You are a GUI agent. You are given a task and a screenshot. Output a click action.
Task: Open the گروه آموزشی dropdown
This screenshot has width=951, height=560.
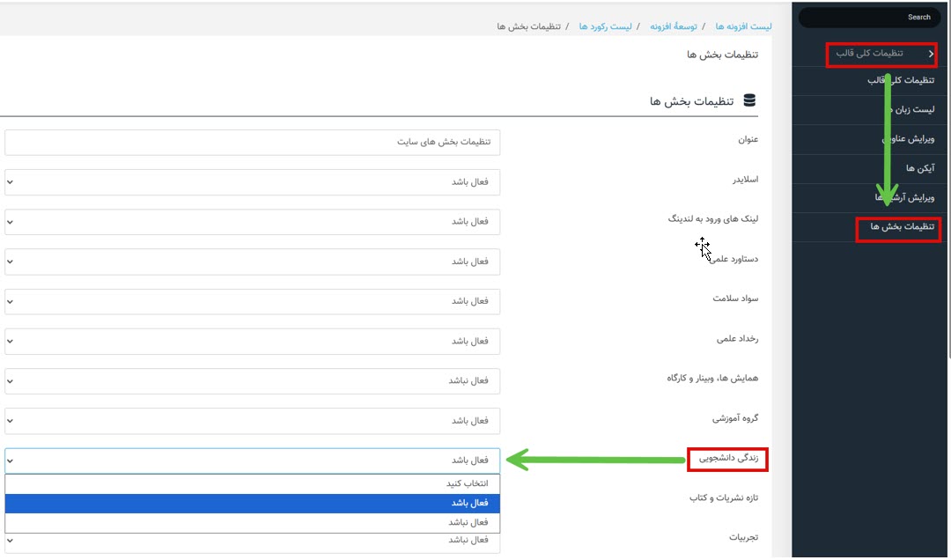click(x=252, y=421)
